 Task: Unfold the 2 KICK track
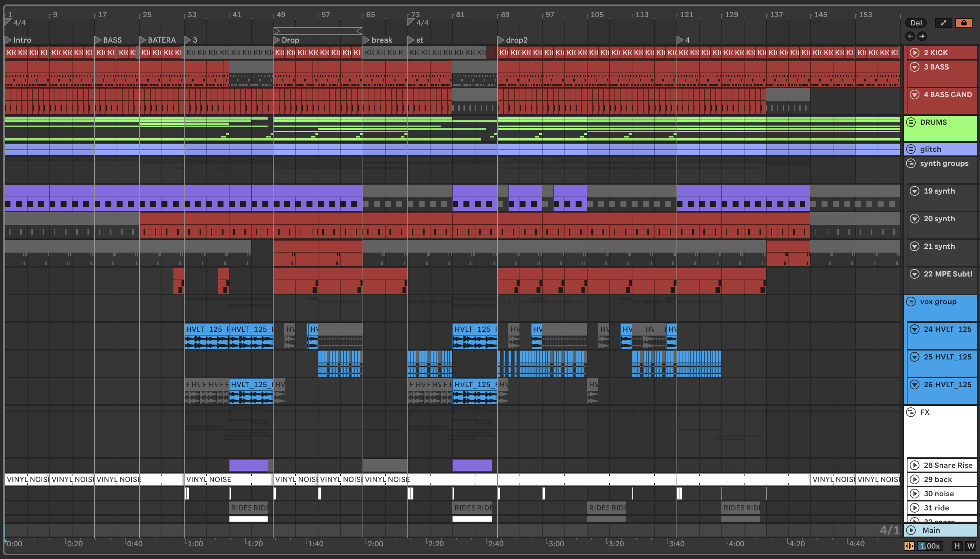pos(915,53)
